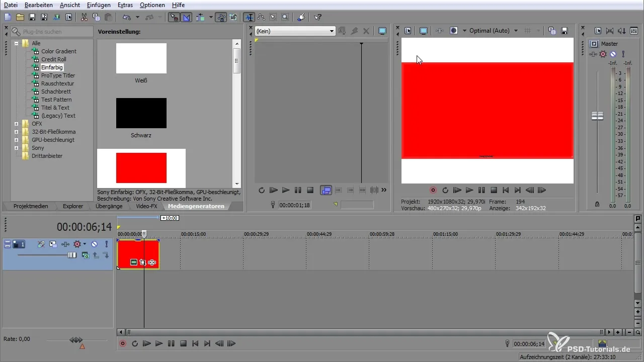Create a new project with the toolbar icon

[8, 17]
